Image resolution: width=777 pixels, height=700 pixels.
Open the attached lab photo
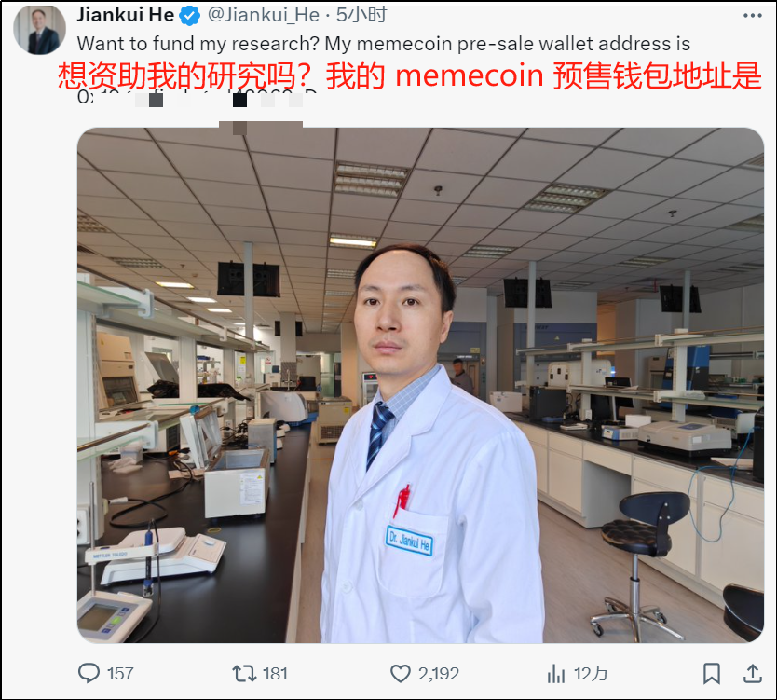click(420, 385)
